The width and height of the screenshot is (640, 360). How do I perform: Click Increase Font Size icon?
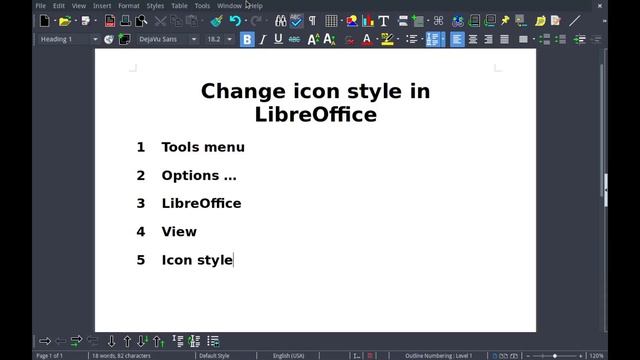click(x=313, y=39)
